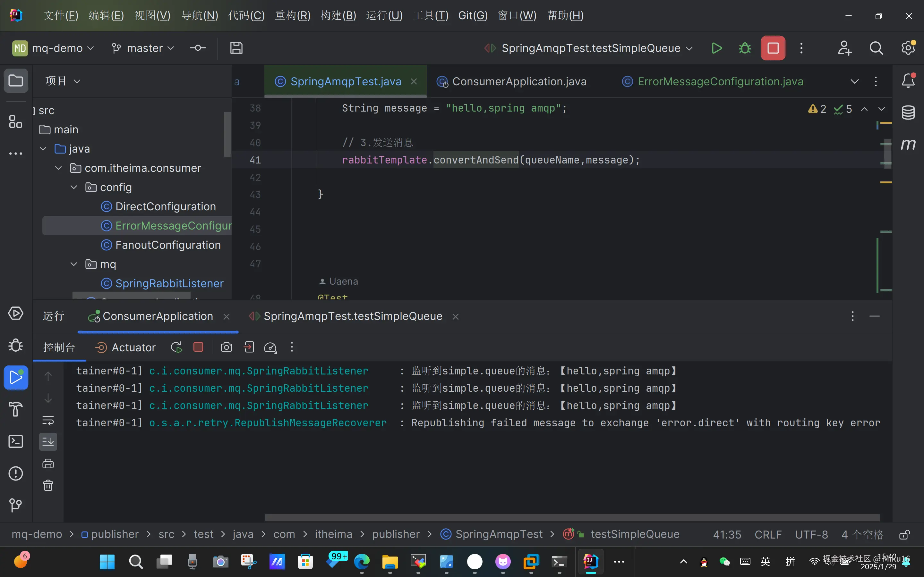924x577 pixels.
Task: Clear console output with the trash icon
Action: [48, 485]
